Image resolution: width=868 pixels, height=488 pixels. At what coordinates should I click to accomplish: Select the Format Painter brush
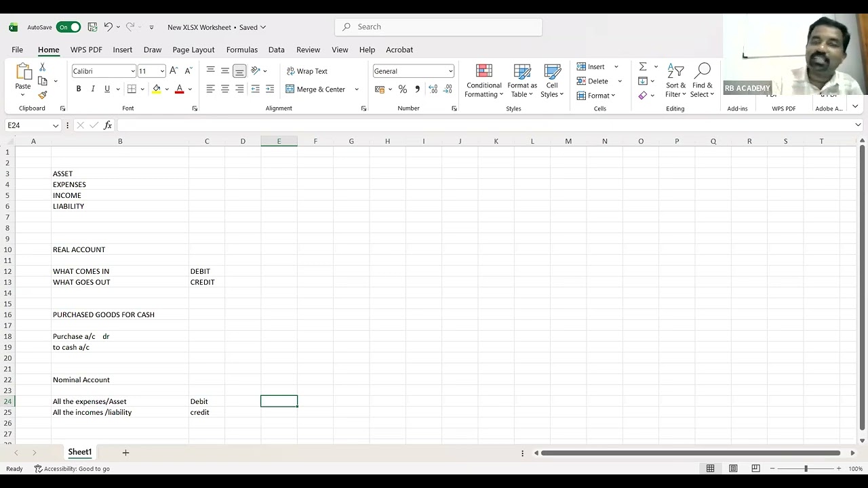point(42,95)
